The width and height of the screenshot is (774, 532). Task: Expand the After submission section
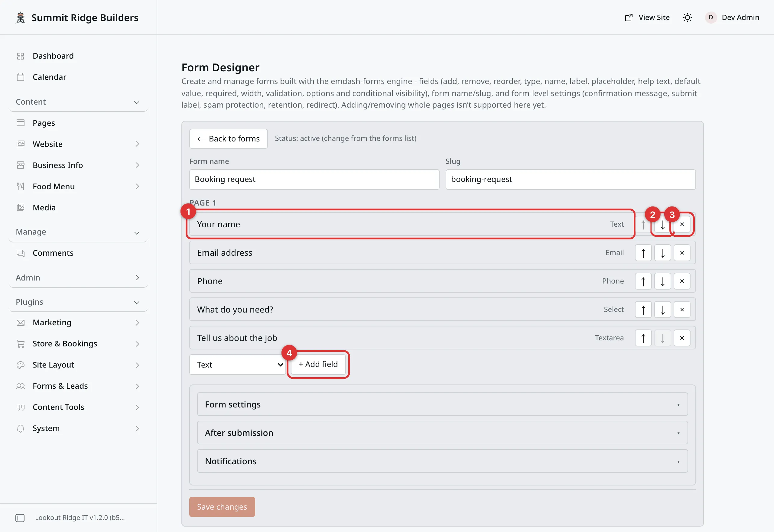(442, 433)
